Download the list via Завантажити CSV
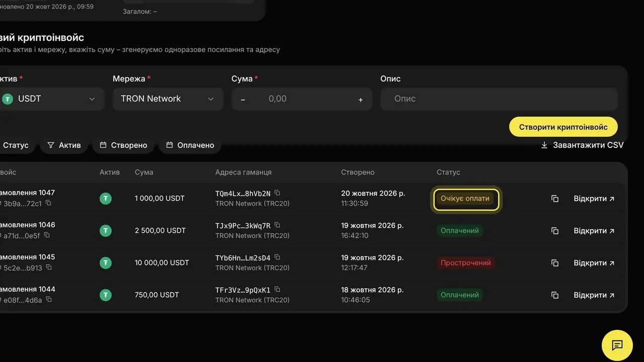The width and height of the screenshot is (644, 362). 582,145
